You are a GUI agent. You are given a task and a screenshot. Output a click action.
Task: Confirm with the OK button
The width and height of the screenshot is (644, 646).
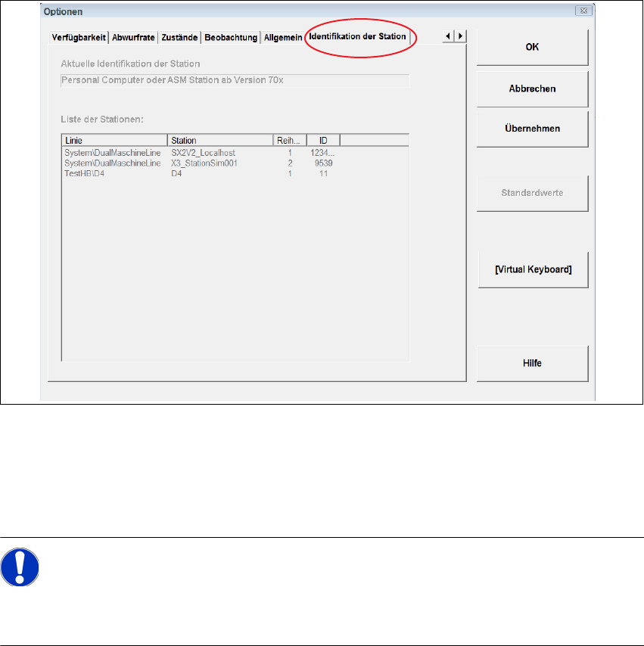coord(532,47)
